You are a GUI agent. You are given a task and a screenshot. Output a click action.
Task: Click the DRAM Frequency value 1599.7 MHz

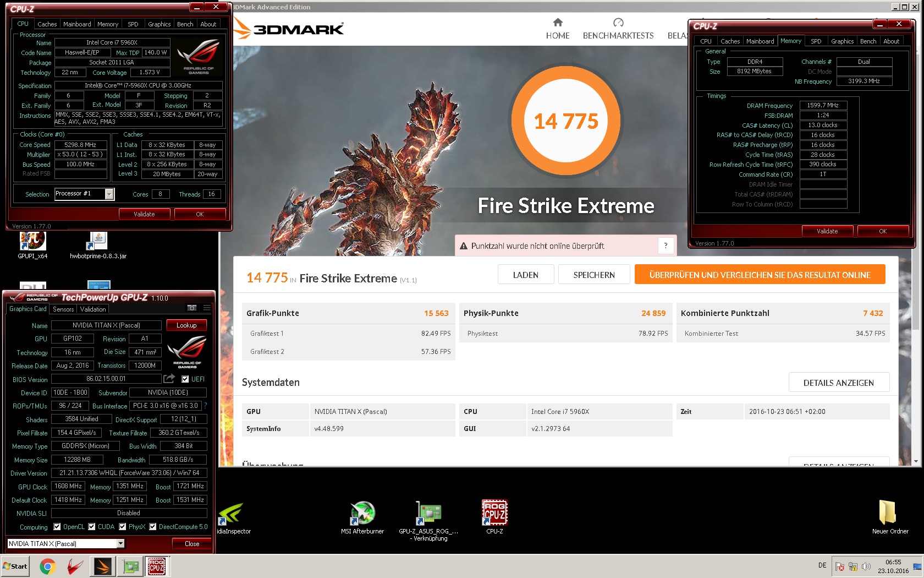click(x=823, y=105)
